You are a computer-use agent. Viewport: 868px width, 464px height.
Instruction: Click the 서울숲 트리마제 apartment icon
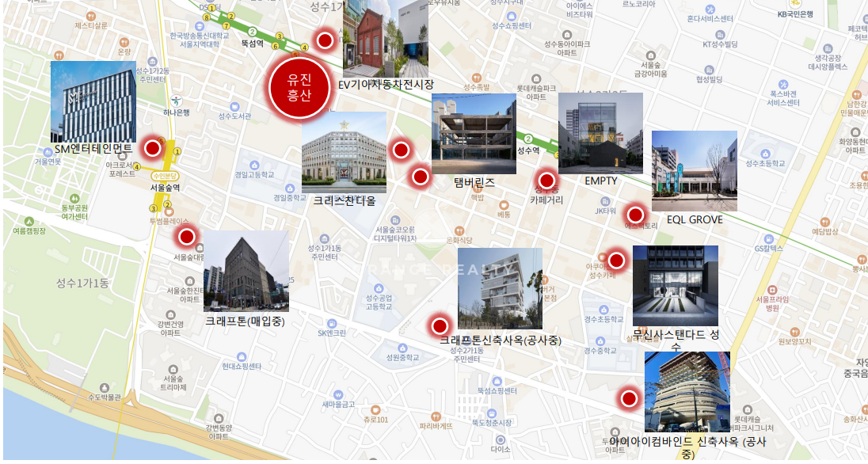click(x=173, y=369)
